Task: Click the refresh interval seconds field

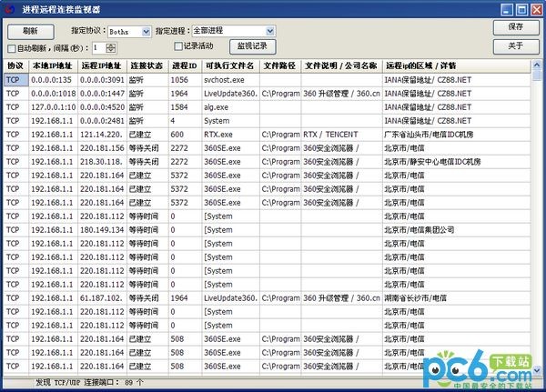Action: [99, 47]
